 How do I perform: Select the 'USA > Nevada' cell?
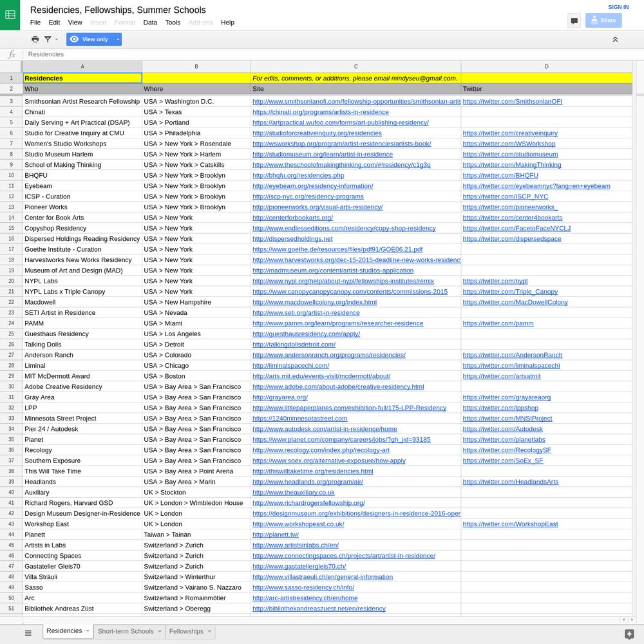coord(196,313)
